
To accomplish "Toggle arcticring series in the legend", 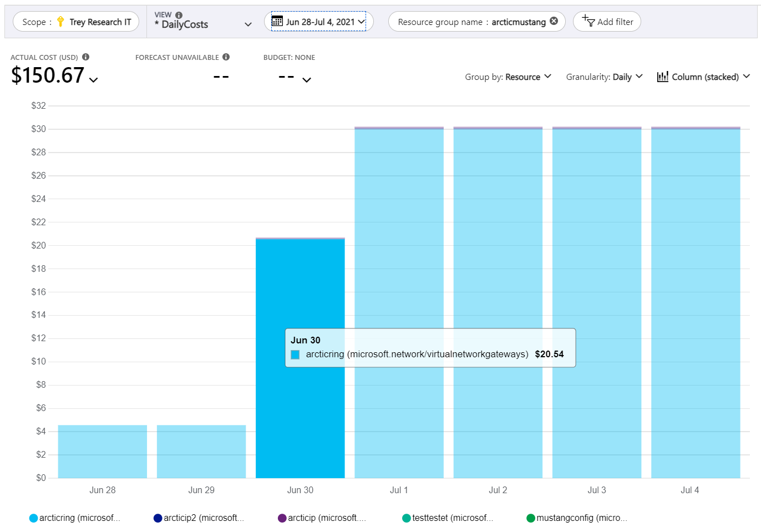I will (x=74, y=518).
